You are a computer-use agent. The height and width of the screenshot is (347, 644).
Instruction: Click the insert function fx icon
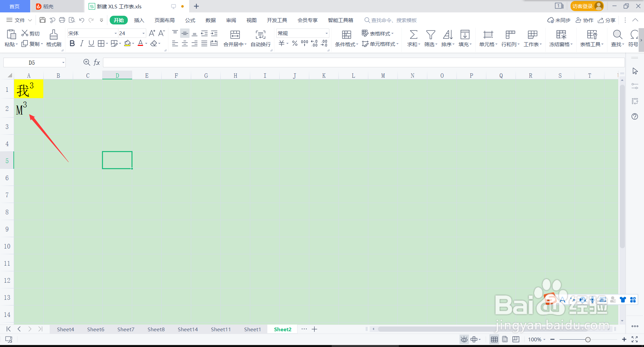[x=97, y=62]
